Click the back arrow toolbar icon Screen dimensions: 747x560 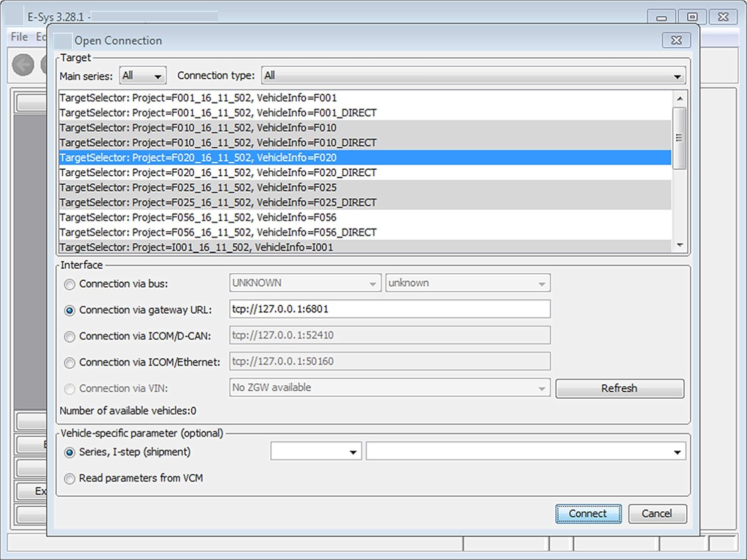coord(23,65)
